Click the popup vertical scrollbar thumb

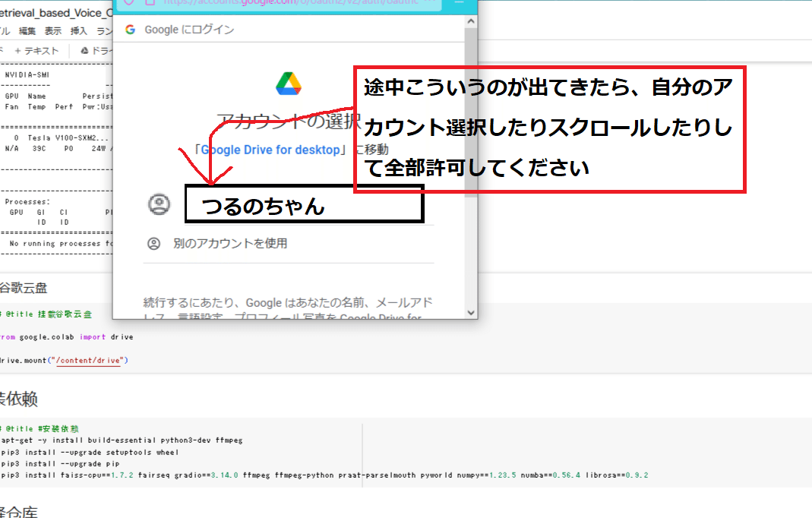tap(471, 112)
